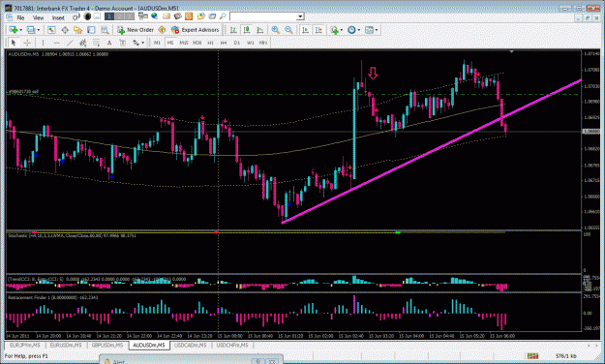
Task: Click the Zoom Out magnifier icon
Action: (x=288, y=30)
